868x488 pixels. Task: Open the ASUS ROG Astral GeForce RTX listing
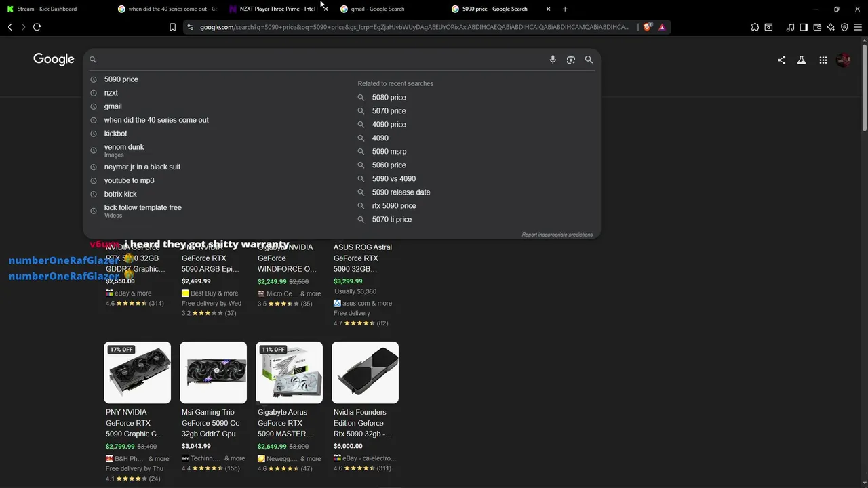tap(362, 258)
